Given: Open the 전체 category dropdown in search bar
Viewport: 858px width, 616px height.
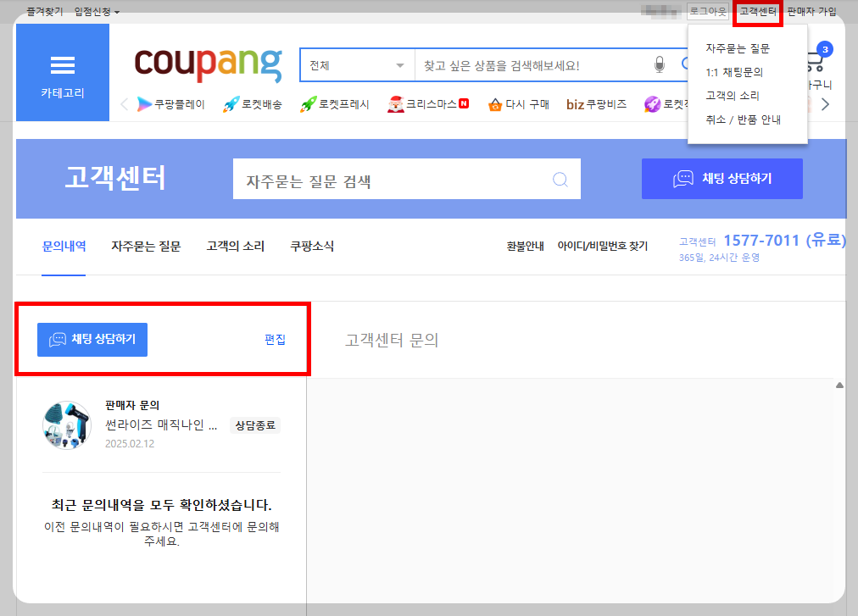Looking at the screenshot, I should click(x=356, y=64).
